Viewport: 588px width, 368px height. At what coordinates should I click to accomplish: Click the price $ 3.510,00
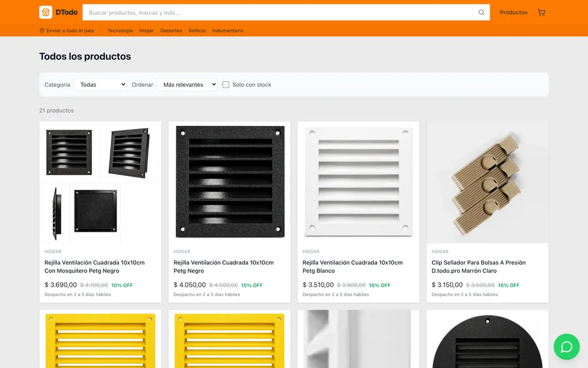318,285
